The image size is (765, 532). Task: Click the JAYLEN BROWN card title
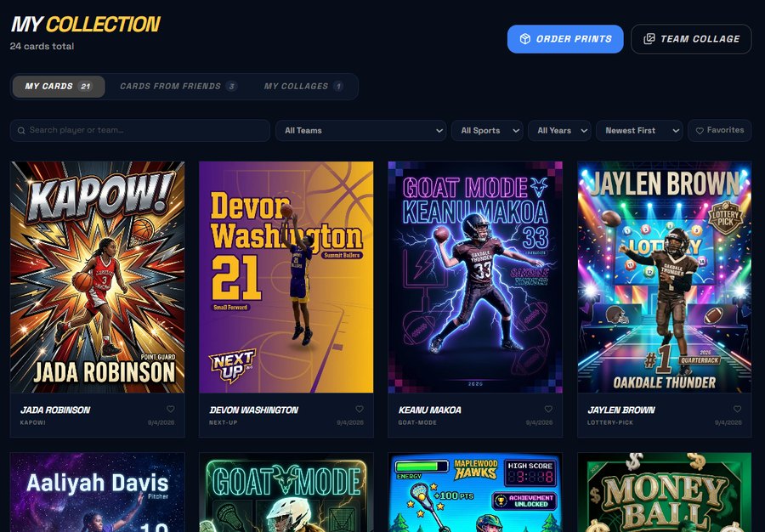[621, 410]
